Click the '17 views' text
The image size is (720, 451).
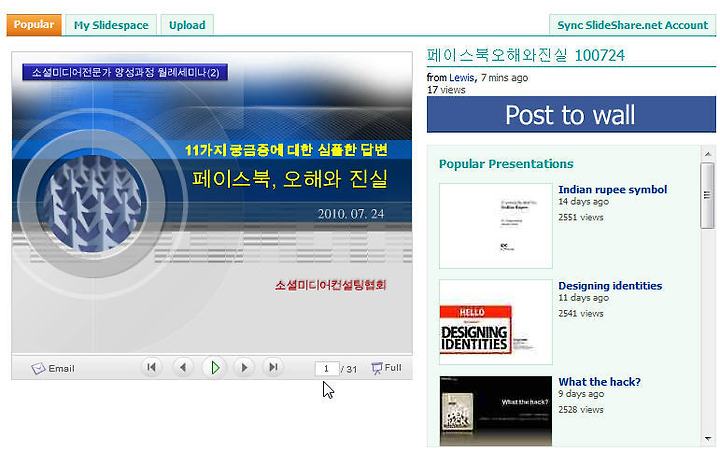click(x=446, y=90)
